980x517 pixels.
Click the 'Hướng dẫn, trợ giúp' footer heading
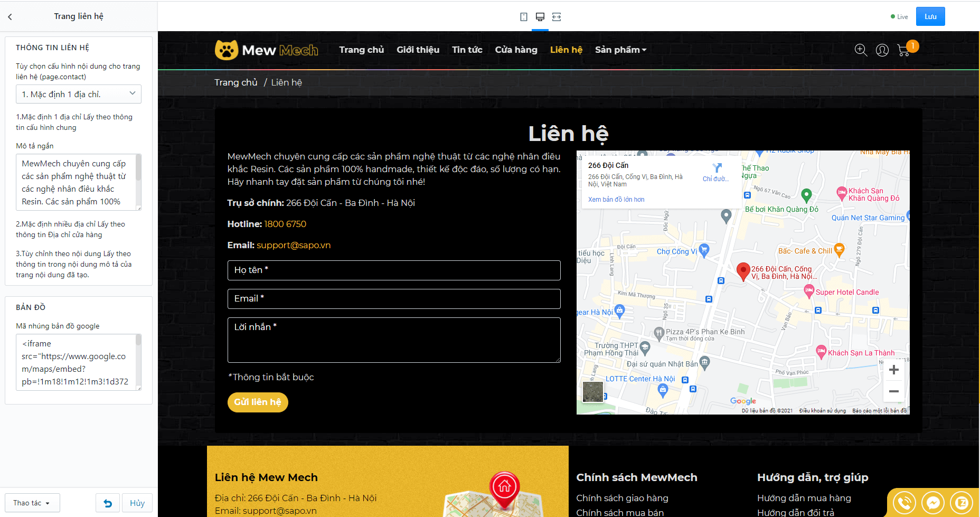pyautogui.click(x=813, y=477)
